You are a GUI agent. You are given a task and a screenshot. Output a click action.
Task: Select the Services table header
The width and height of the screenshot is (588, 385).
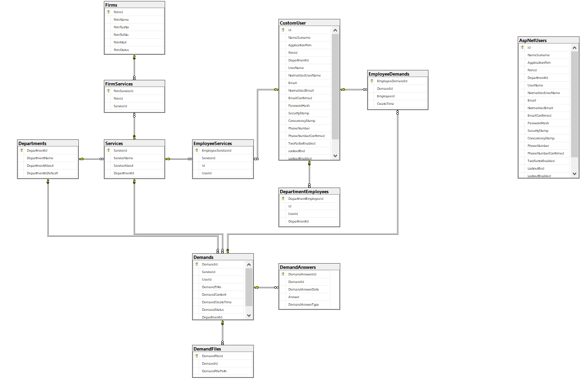coord(134,143)
